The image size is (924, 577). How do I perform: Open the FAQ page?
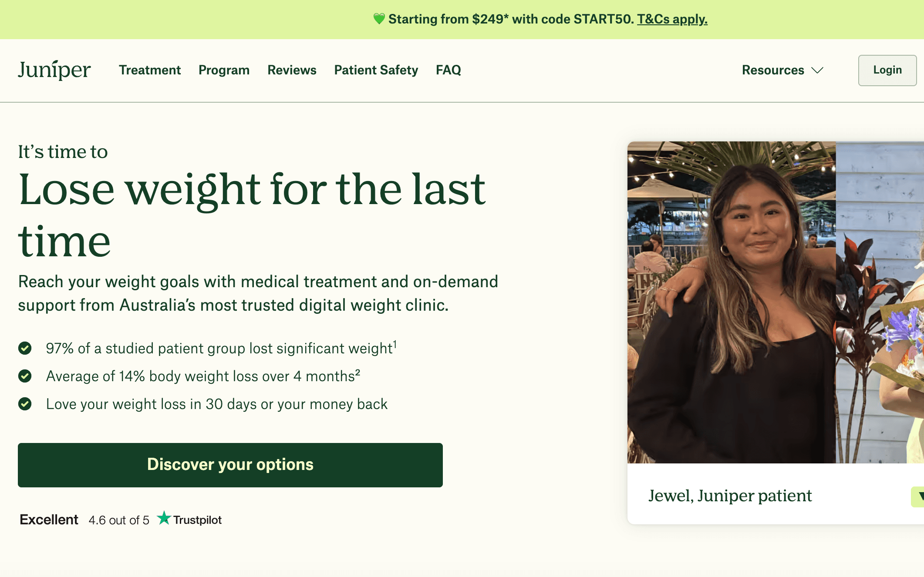click(x=448, y=70)
